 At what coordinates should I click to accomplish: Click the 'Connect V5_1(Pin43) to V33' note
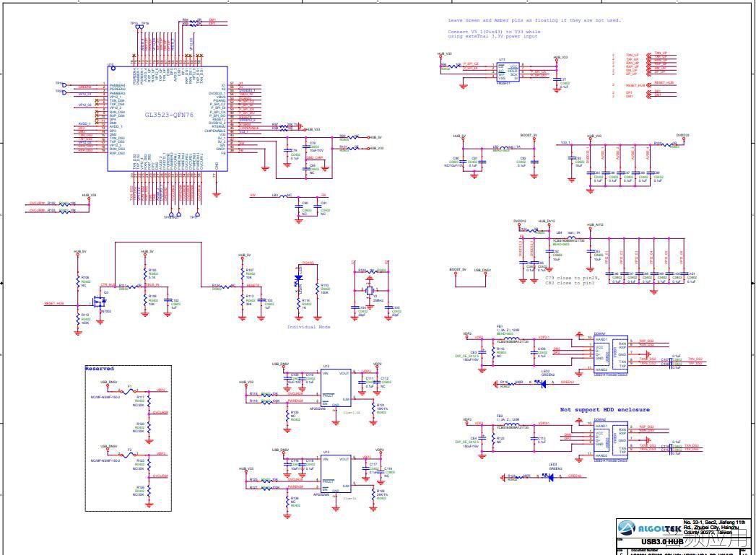[494, 34]
